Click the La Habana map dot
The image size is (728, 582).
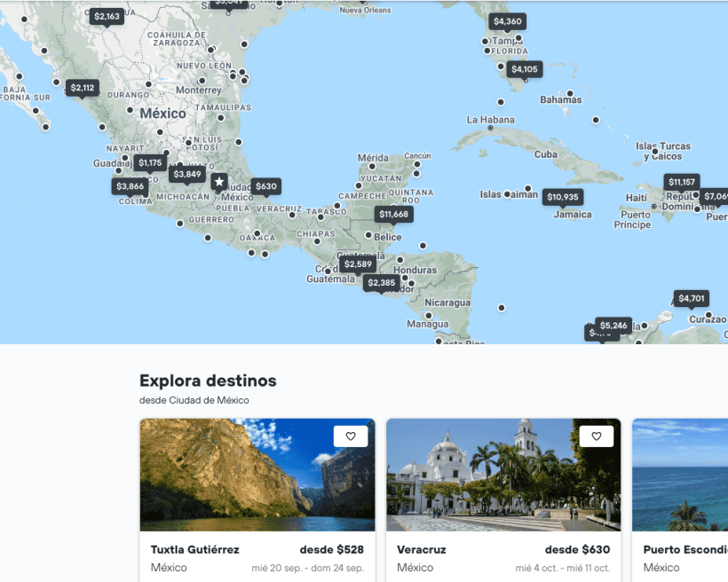coord(490,129)
